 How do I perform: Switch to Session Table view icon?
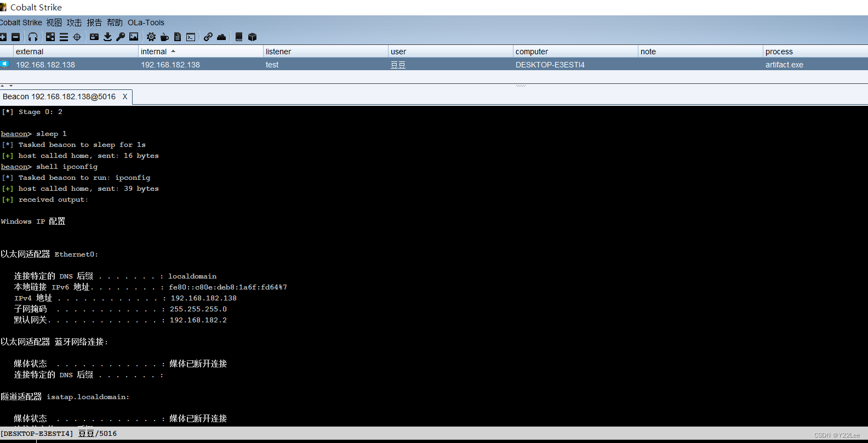[64, 37]
